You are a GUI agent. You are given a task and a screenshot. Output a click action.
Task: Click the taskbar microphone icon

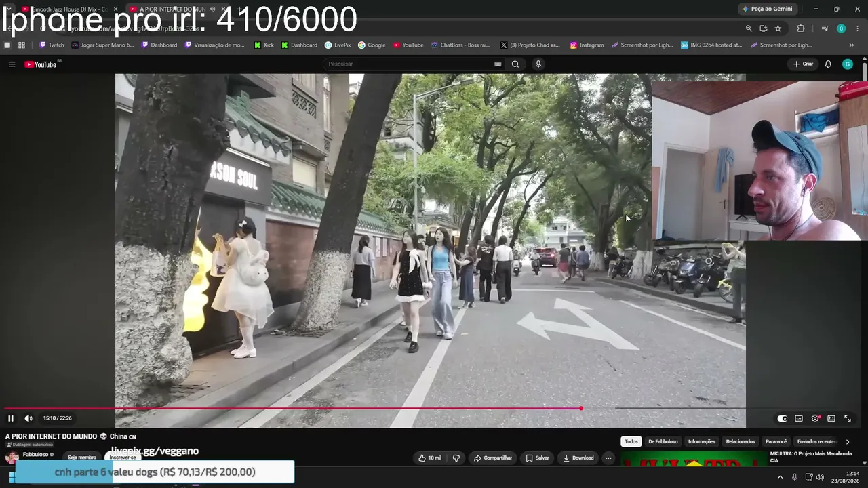pos(794,477)
